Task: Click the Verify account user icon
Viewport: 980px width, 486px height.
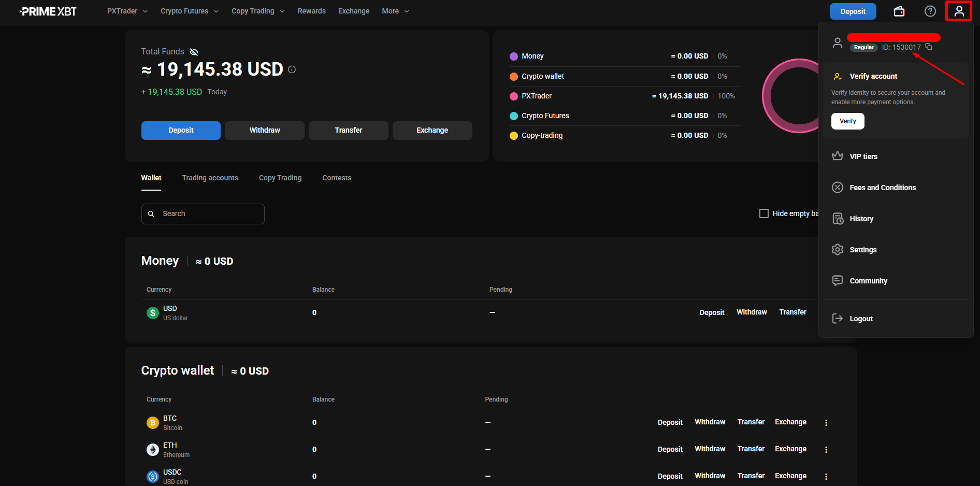Action: (x=838, y=77)
